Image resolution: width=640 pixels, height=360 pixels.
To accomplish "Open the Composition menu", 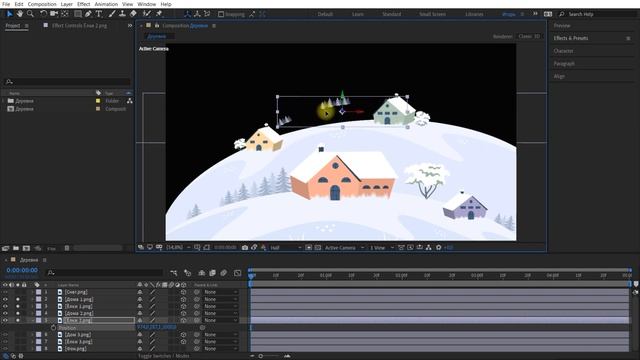I will [42, 4].
